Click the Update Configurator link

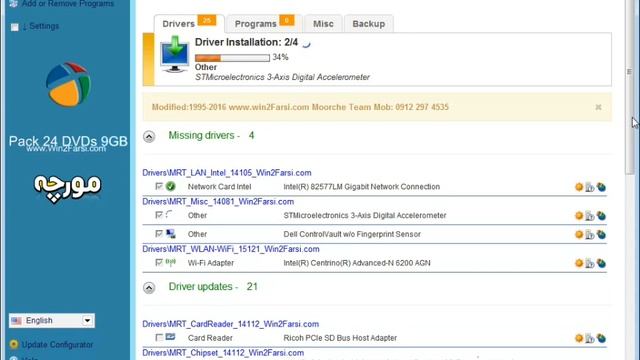click(58, 344)
